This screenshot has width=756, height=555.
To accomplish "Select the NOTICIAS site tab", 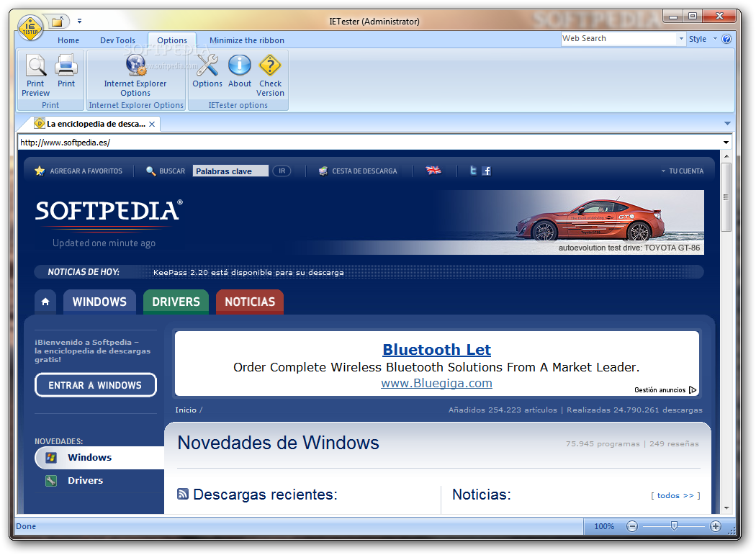I will 250,302.
